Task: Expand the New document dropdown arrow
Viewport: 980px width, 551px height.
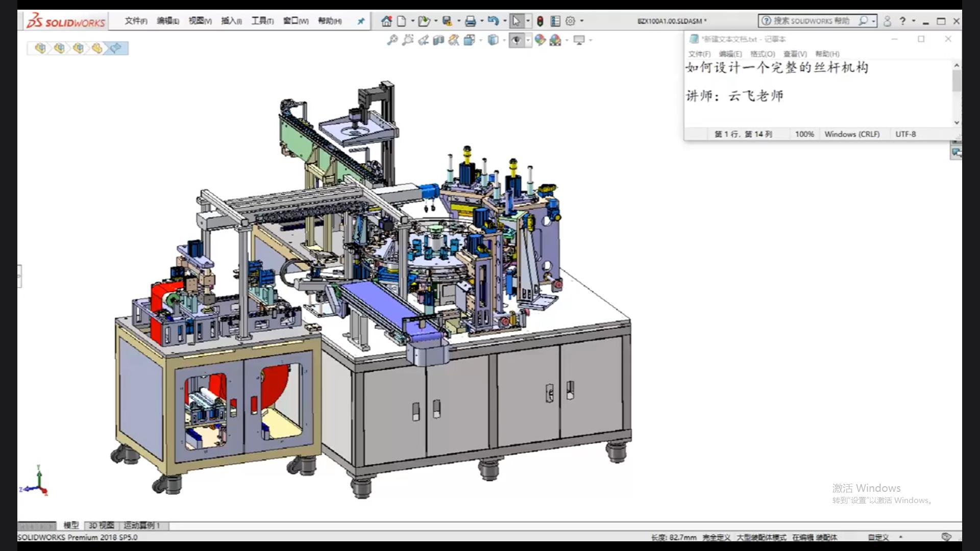Action: (412, 21)
